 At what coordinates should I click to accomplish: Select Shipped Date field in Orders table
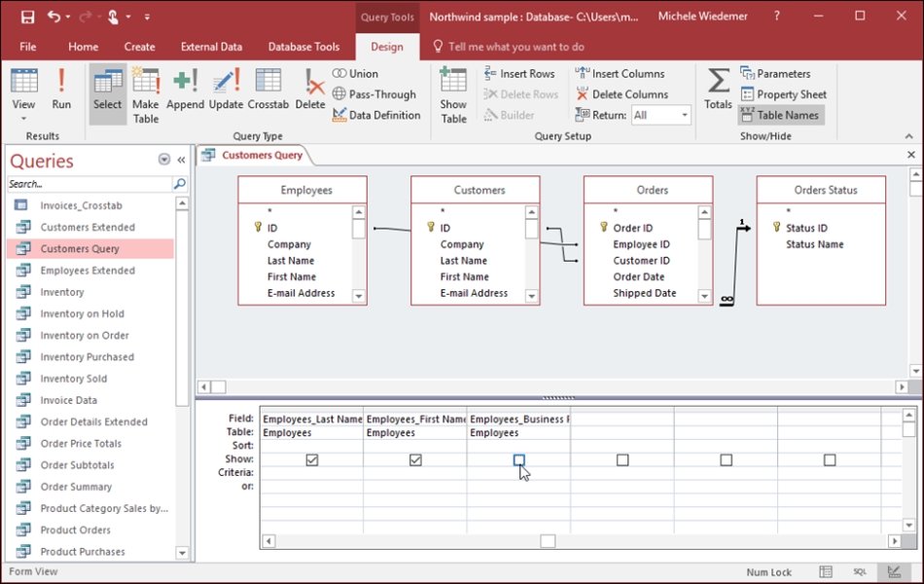644,293
